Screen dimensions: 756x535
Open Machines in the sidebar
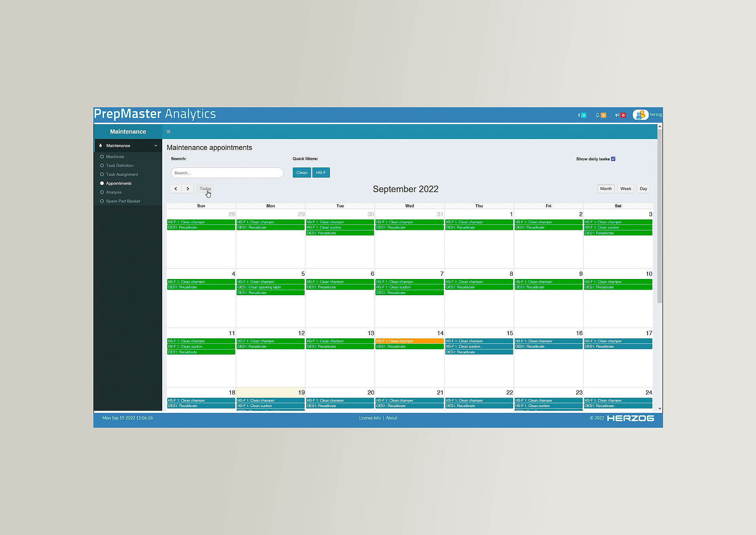(115, 157)
